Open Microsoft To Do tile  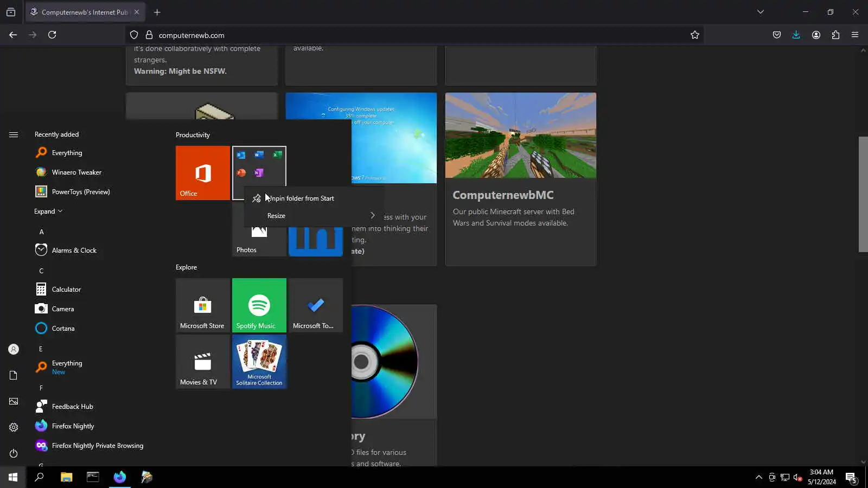click(x=315, y=305)
